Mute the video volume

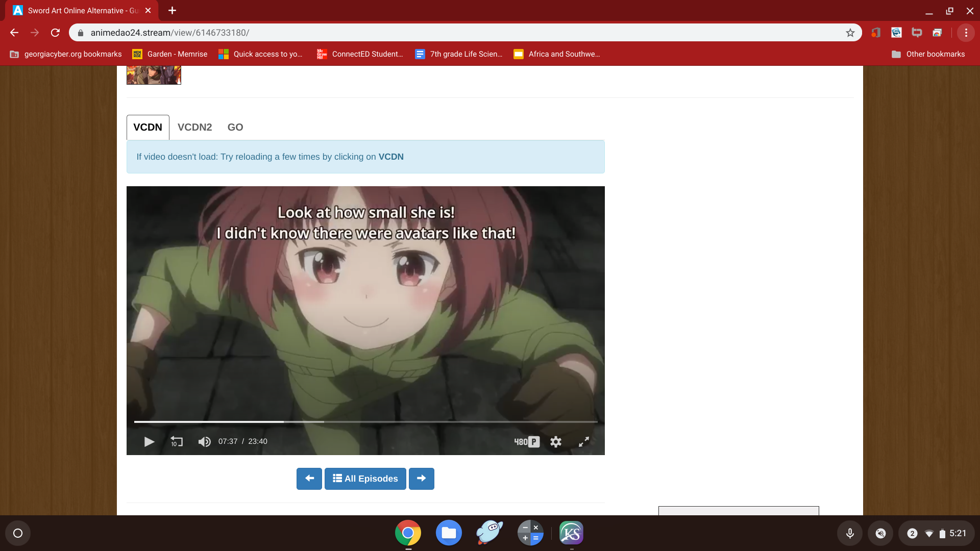click(x=204, y=442)
